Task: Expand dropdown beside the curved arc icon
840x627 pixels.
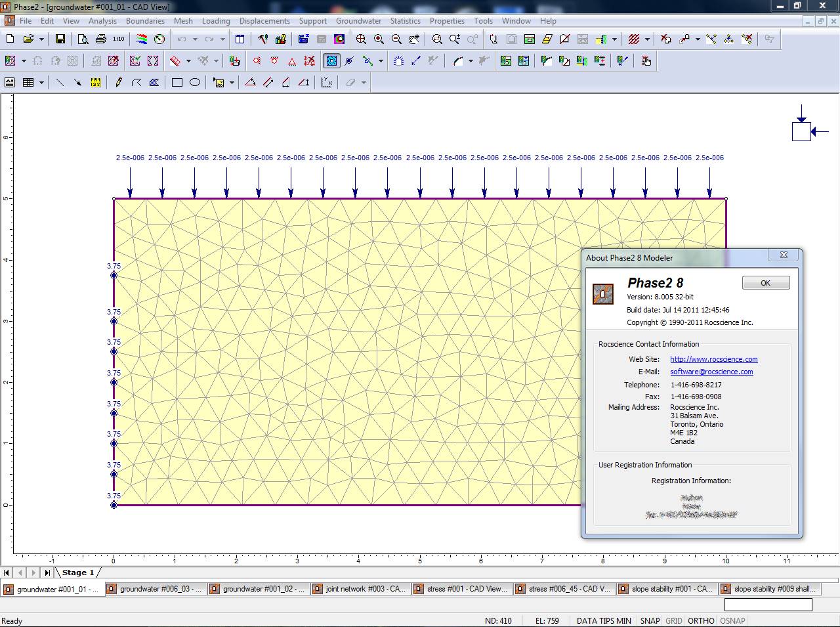Action: click(x=471, y=61)
